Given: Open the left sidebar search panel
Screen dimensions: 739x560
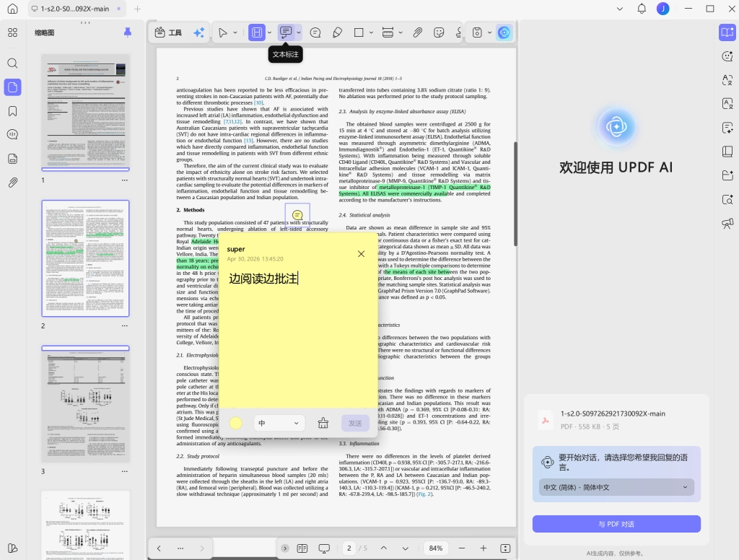Looking at the screenshot, I should pyautogui.click(x=13, y=64).
